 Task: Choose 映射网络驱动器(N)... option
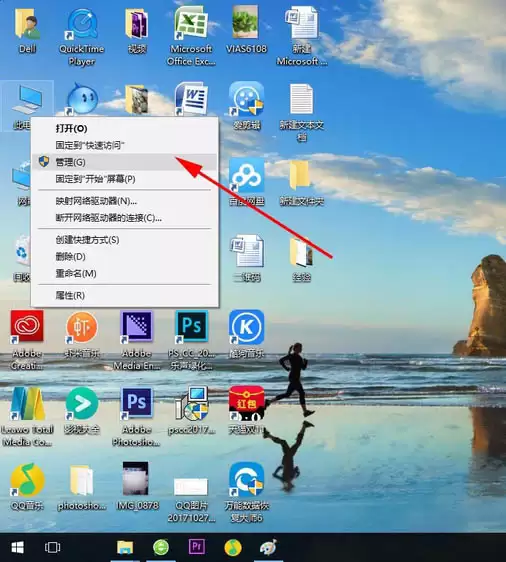click(x=124, y=201)
